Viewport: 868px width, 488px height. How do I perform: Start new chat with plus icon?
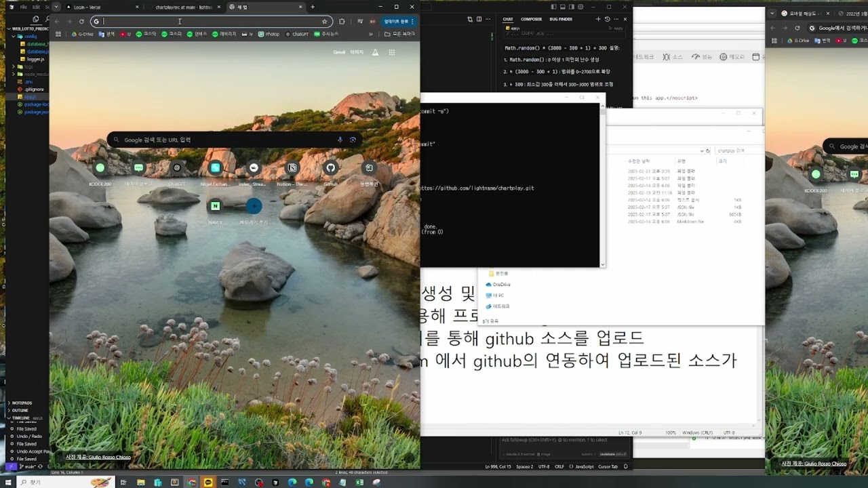click(x=599, y=19)
